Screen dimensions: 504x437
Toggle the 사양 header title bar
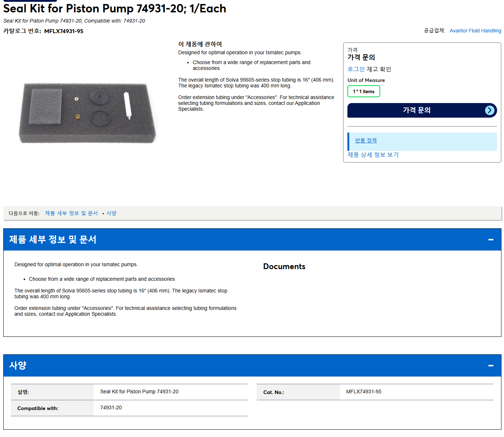pos(252,366)
